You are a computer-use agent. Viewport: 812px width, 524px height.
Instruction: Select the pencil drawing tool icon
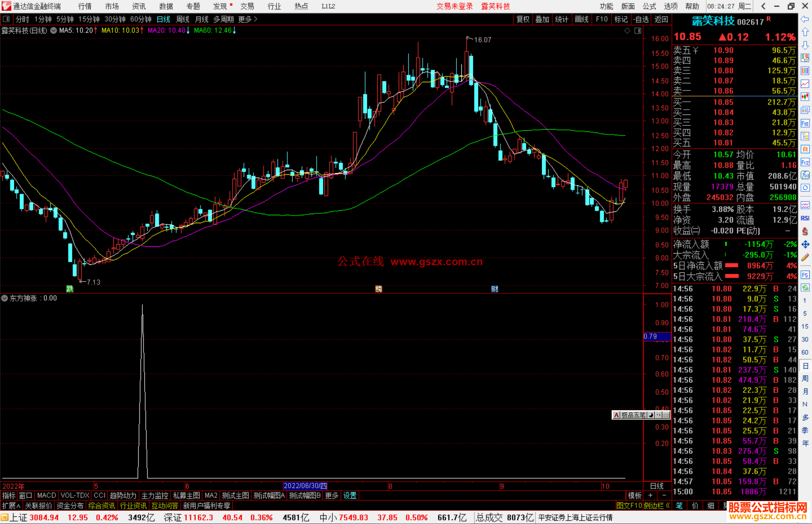pyautogui.click(x=805, y=257)
